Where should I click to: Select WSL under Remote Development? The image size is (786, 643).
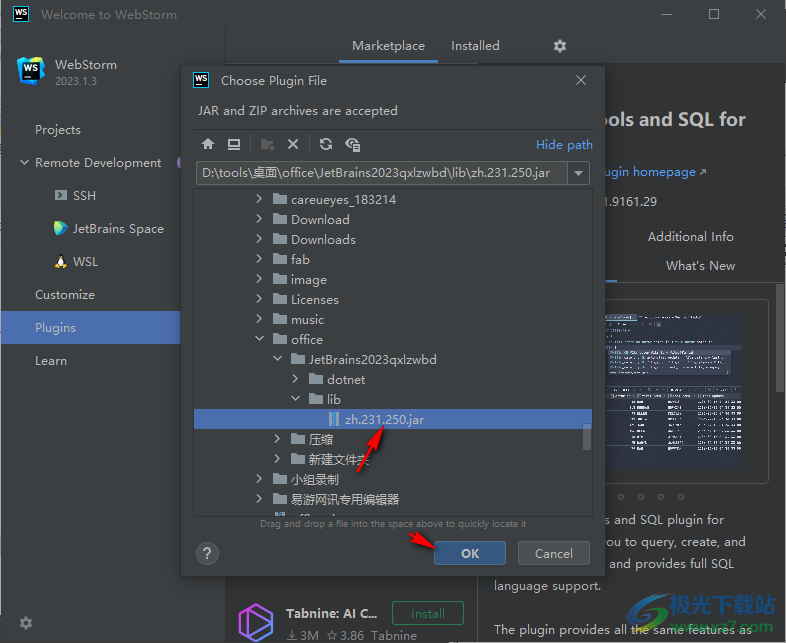[x=85, y=262]
